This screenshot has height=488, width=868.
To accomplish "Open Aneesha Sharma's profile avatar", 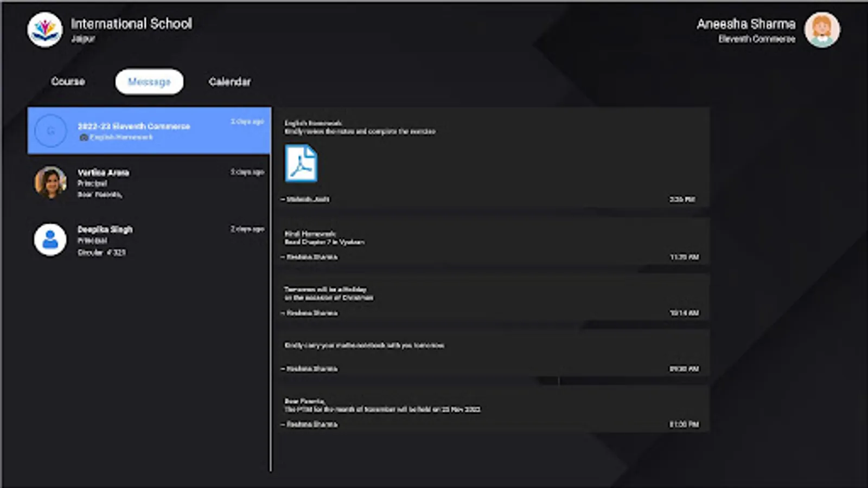I will click(x=822, y=30).
